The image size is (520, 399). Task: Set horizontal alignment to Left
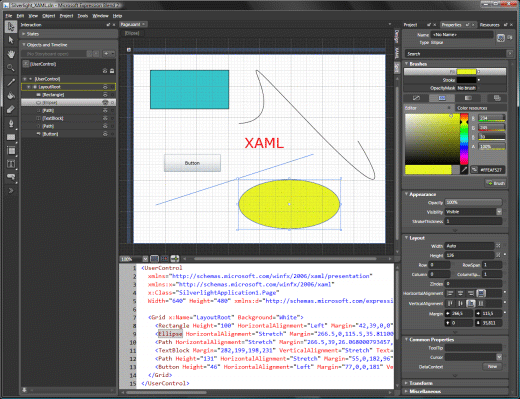[450, 293]
